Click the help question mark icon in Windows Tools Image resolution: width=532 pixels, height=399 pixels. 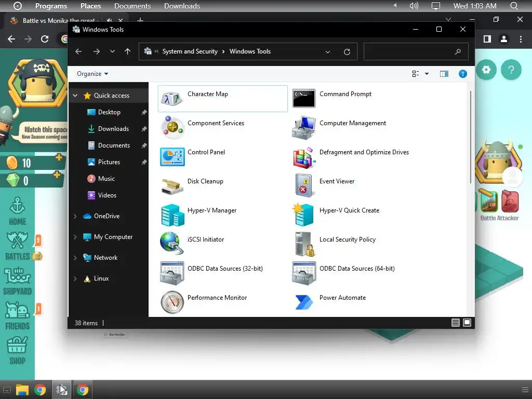click(463, 74)
